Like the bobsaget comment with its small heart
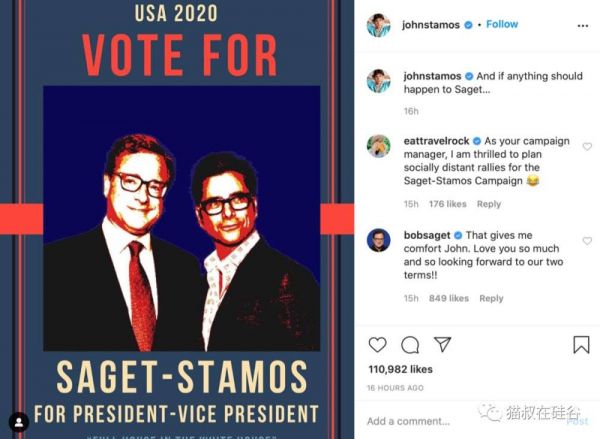The width and height of the screenshot is (600, 439). tap(587, 241)
